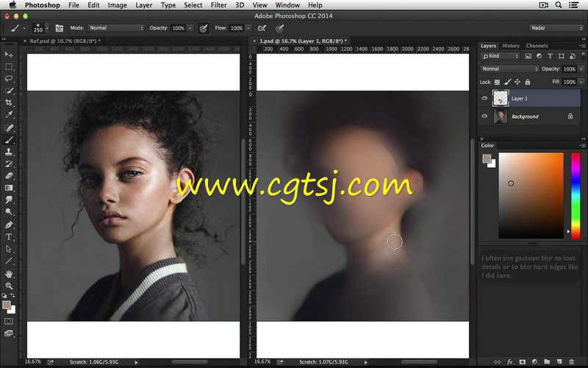The image size is (588, 368).
Task: Switch to the History tab
Action: (511, 46)
